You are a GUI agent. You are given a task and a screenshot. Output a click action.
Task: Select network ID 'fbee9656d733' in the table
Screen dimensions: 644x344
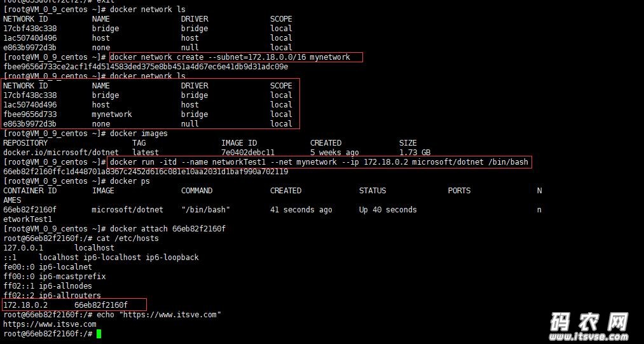pos(30,114)
